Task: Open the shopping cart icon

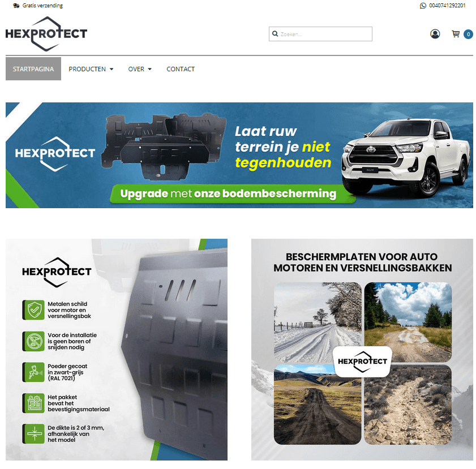Action: coord(456,34)
